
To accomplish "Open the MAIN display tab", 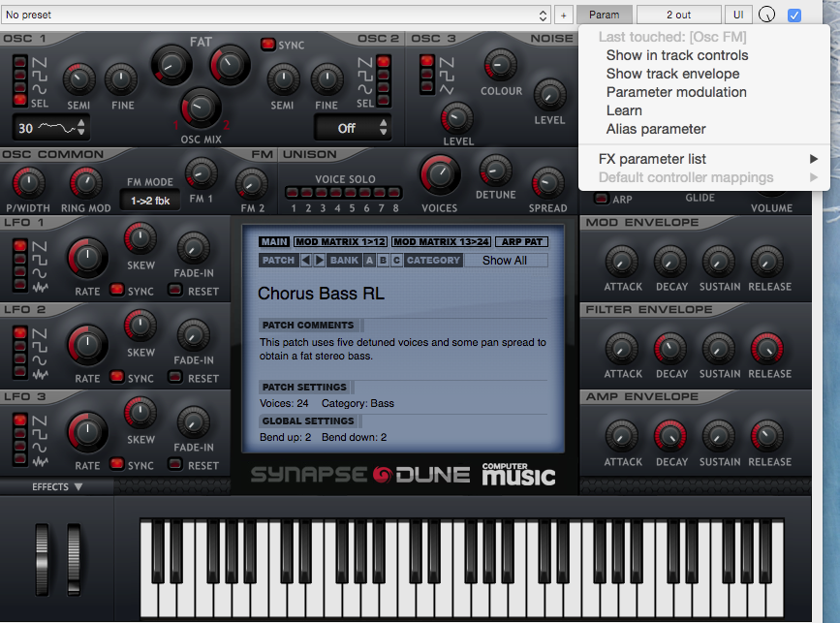I will click(274, 242).
